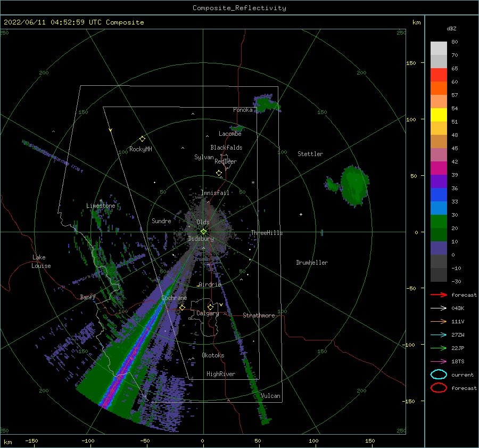
Task: Click the magenta 39–42 dBZ swatch
Action: (x=439, y=168)
